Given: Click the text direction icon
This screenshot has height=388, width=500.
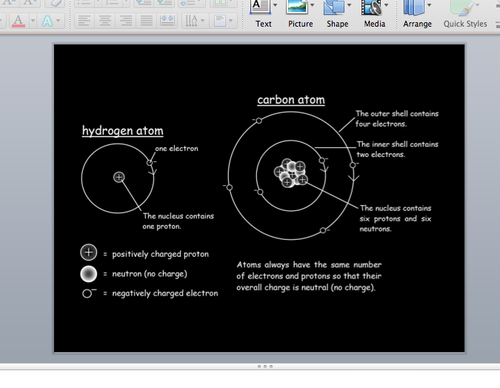Looking at the screenshot, I should 191,21.
